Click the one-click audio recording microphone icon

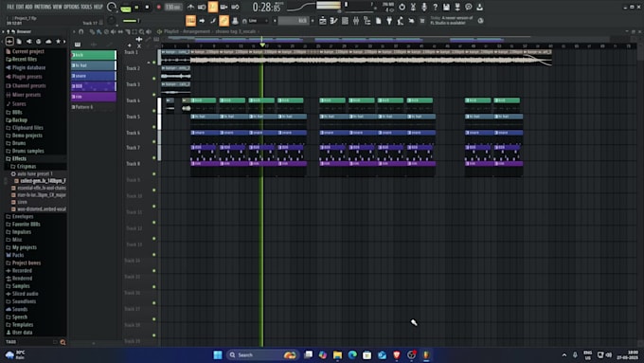[x=424, y=7]
